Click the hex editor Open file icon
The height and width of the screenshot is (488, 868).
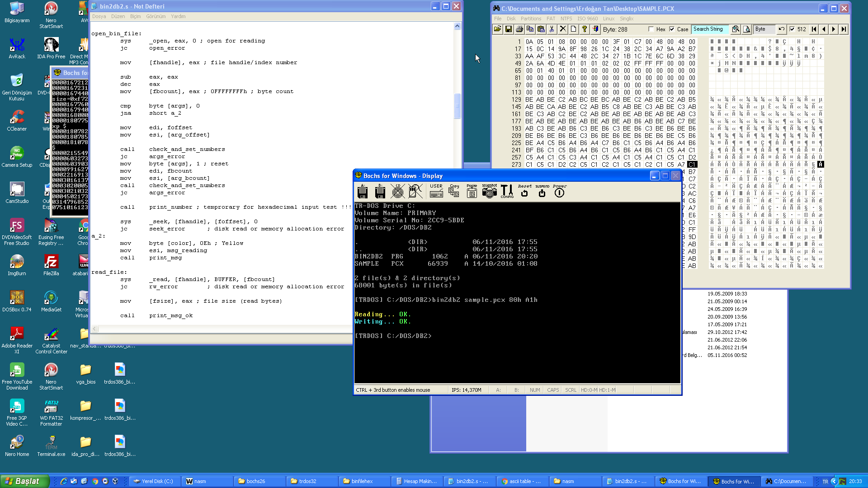tap(498, 29)
